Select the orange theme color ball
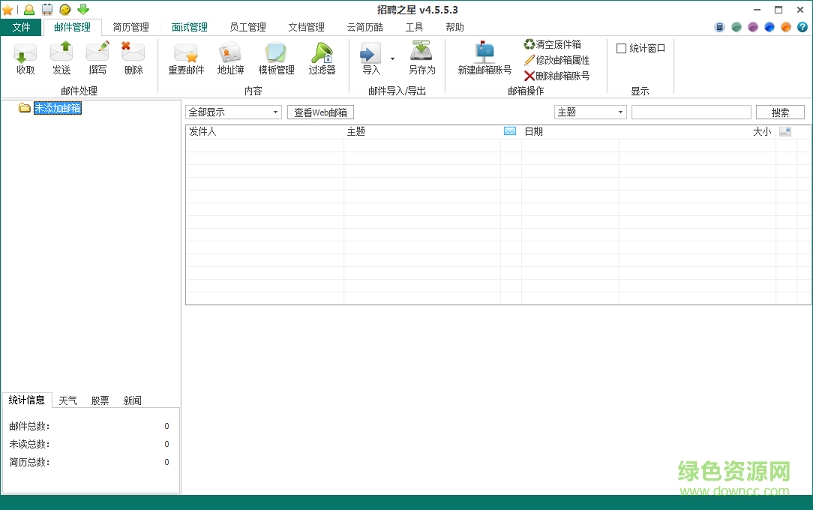This screenshot has height=510, width=813. coord(786,27)
